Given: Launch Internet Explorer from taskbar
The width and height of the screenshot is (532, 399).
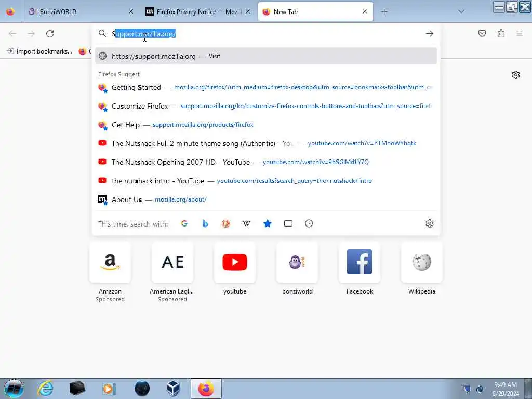Looking at the screenshot, I should point(46,389).
